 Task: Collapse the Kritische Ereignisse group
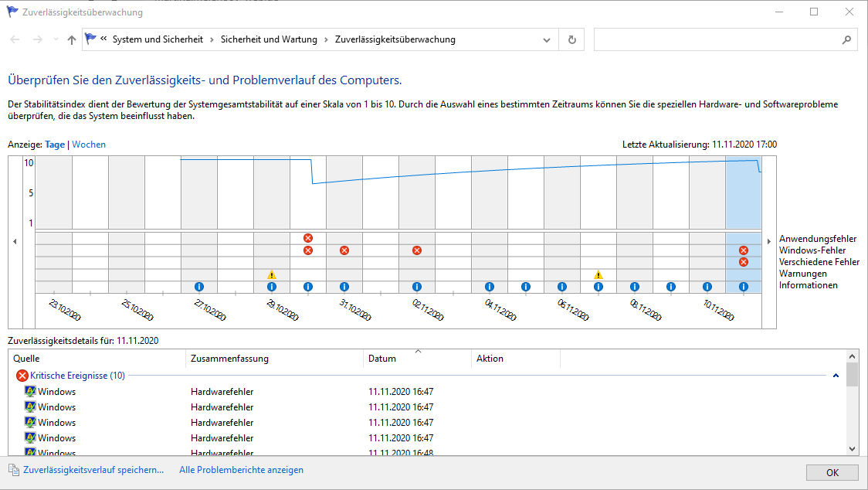pyautogui.click(x=836, y=376)
